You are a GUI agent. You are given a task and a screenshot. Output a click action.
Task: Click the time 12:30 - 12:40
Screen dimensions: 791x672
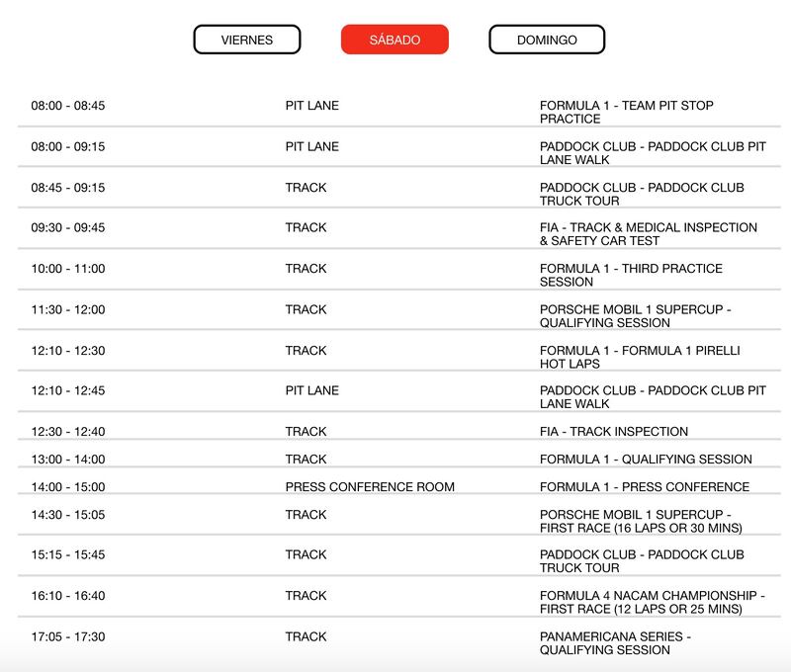point(68,432)
